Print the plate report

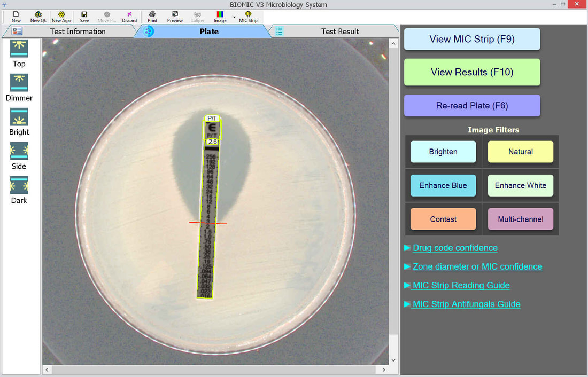[152, 17]
